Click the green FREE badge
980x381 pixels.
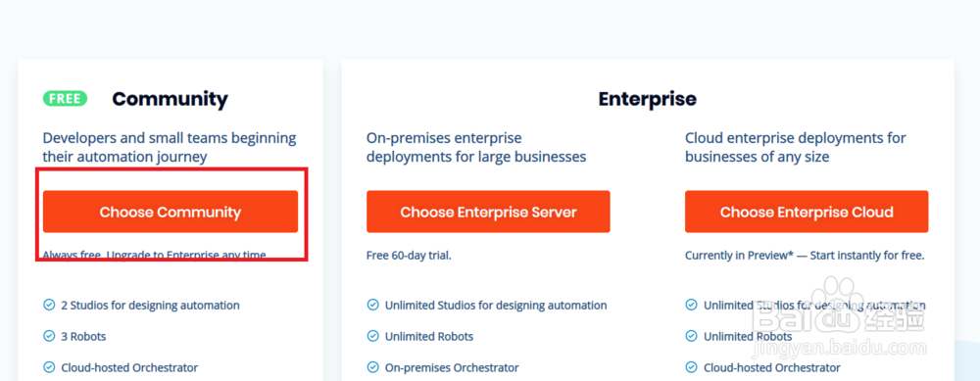click(x=65, y=99)
